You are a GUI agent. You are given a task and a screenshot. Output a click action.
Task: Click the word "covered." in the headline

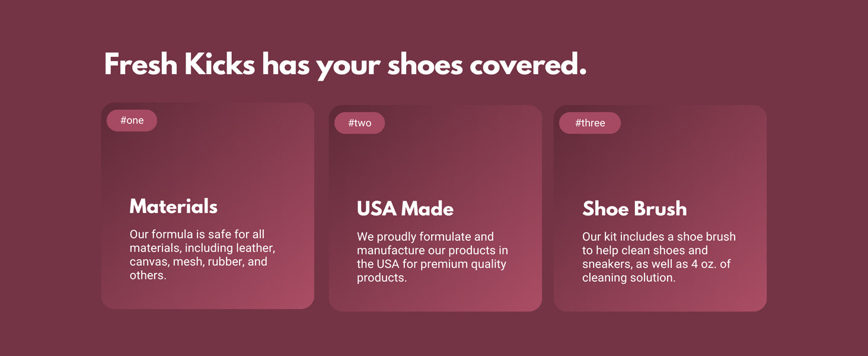coord(528,65)
